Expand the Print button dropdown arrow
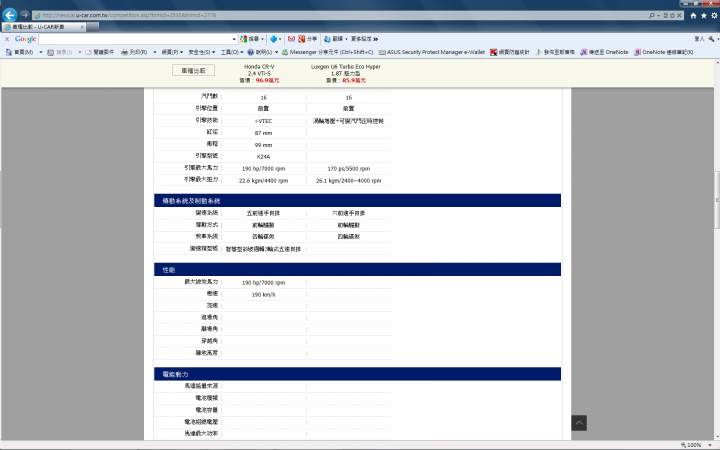720x450 pixels. tap(154, 52)
